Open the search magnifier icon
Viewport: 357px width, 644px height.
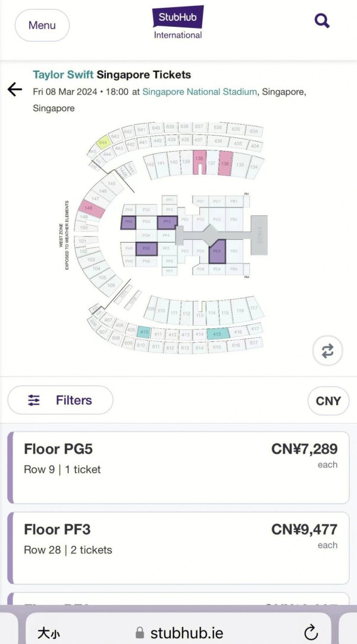click(x=322, y=21)
